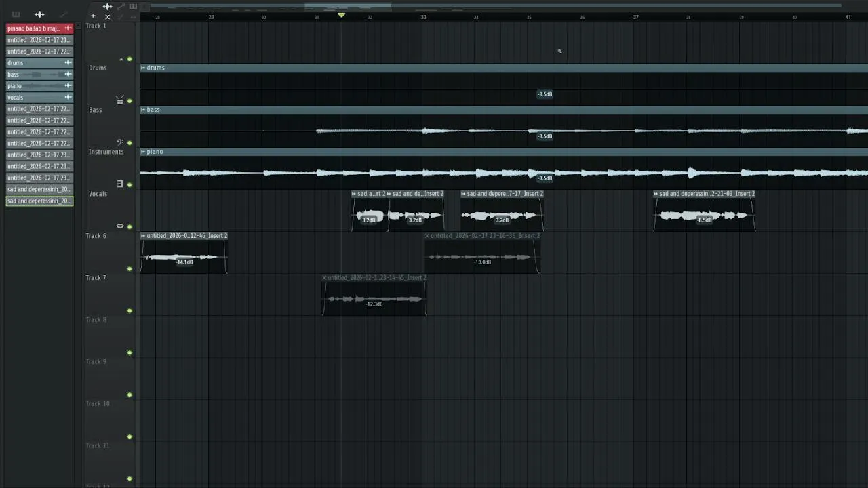Click the -14.1dB gain handle on Track 6 clip
868x488 pixels.
(x=184, y=262)
